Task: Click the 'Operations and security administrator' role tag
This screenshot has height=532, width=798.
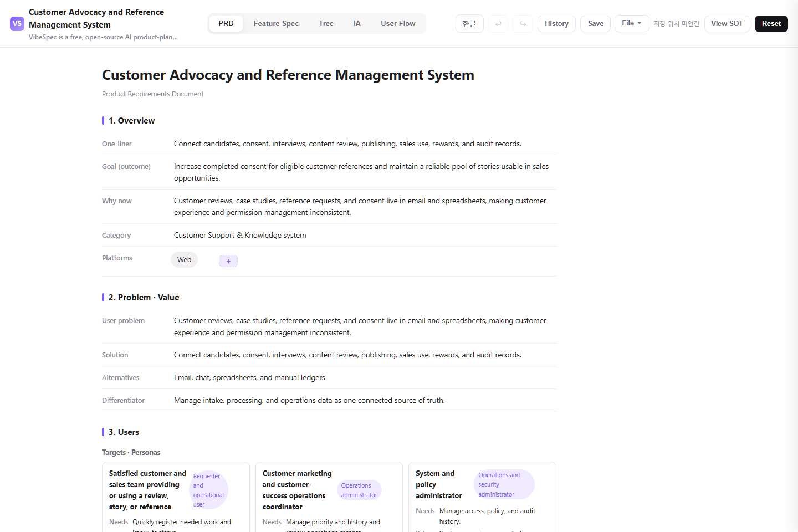Action: [504, 485]
